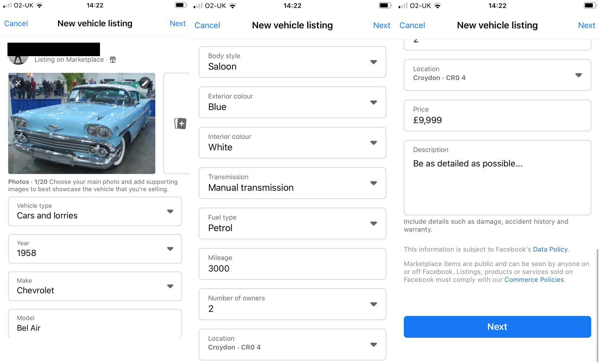Click the blue Chevrolet photo thumbnail

click(81, 128)
